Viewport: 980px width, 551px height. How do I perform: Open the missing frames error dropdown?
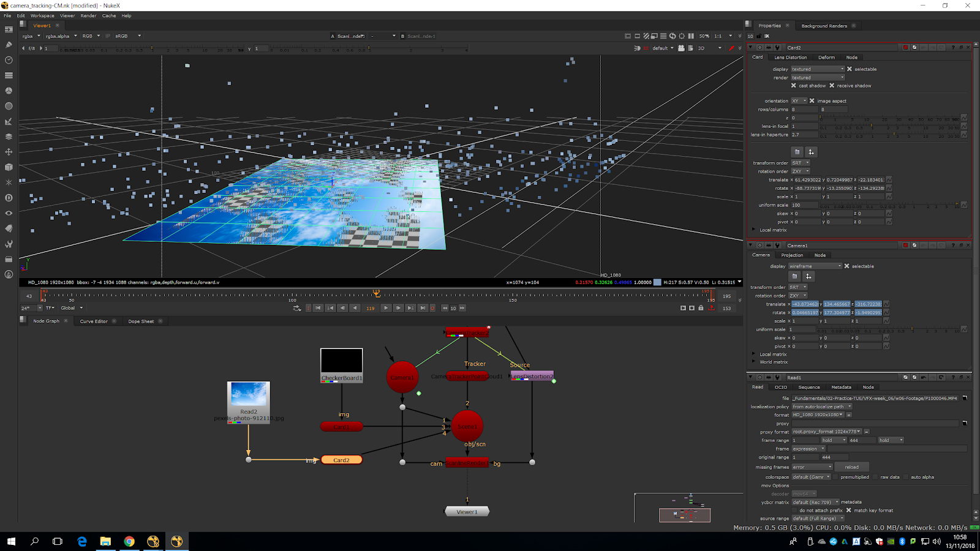[x=812, y=467]
